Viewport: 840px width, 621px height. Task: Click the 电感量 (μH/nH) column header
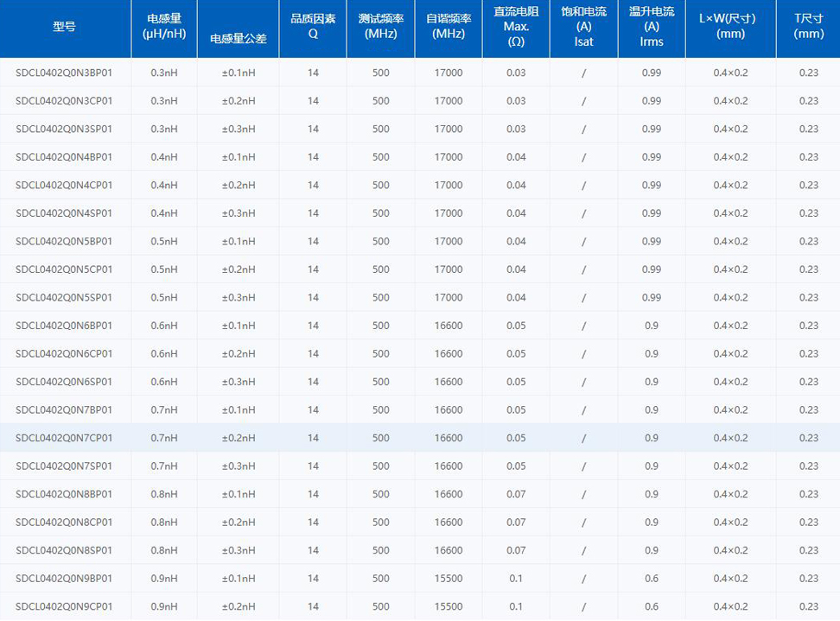pos(163,27)
